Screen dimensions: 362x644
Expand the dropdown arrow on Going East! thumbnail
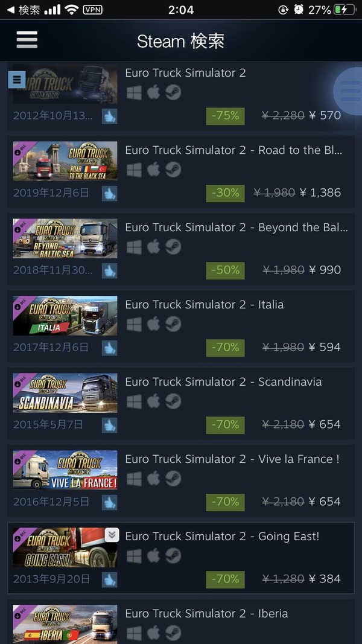click(112, 535)
